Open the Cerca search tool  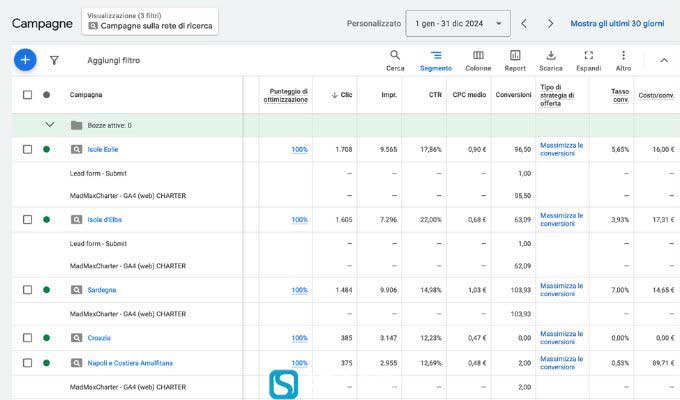[395, 60]
